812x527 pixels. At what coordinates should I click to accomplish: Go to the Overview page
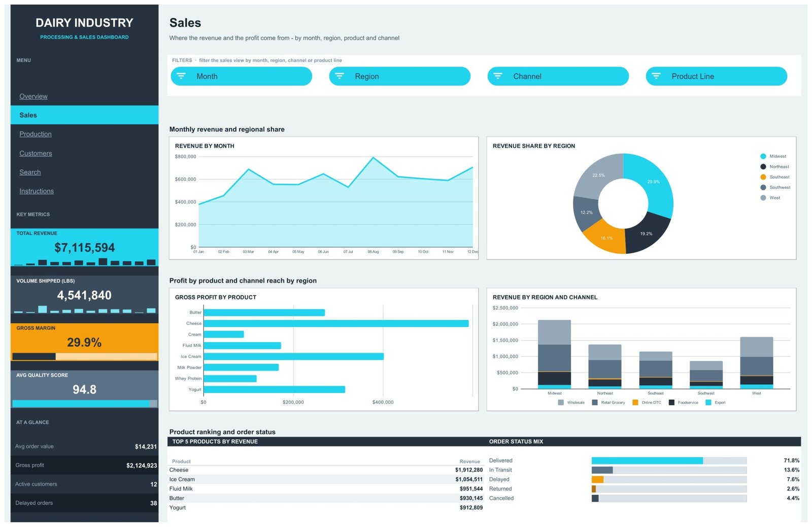(33, 96)
